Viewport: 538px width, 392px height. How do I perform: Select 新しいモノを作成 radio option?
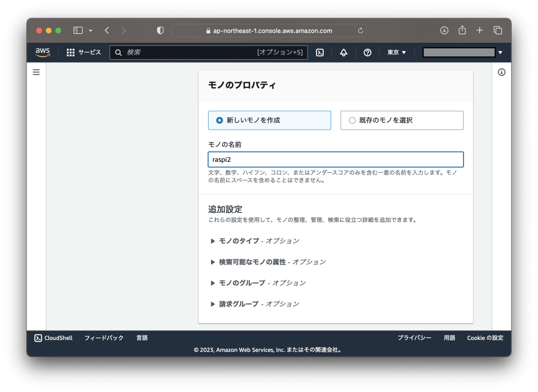[269, 120]
